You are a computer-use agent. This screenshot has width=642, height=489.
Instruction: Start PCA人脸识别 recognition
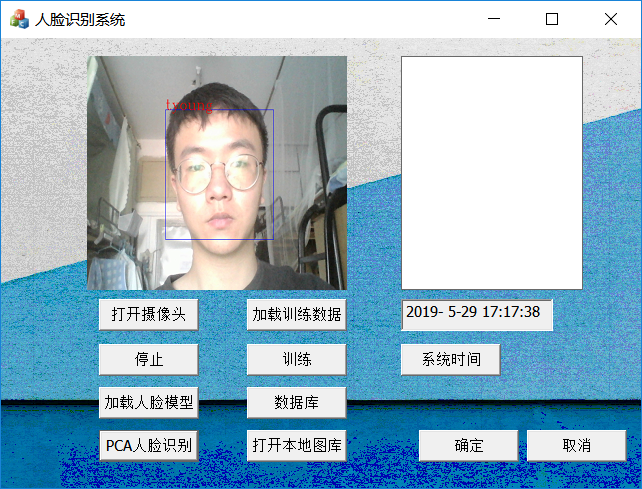[x=149, y=446]
